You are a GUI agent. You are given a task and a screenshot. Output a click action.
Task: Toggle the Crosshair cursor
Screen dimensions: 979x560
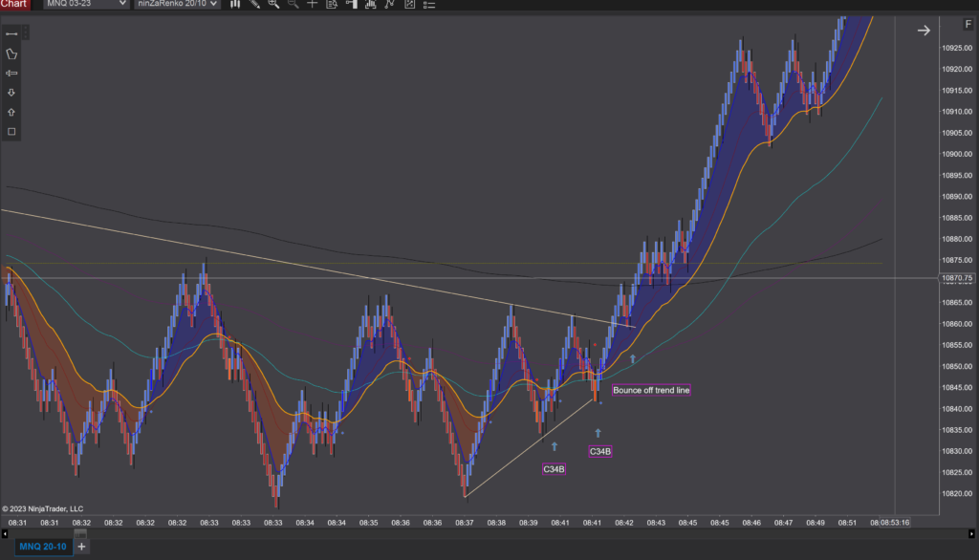pyautogui.click(x=313, y=6)
